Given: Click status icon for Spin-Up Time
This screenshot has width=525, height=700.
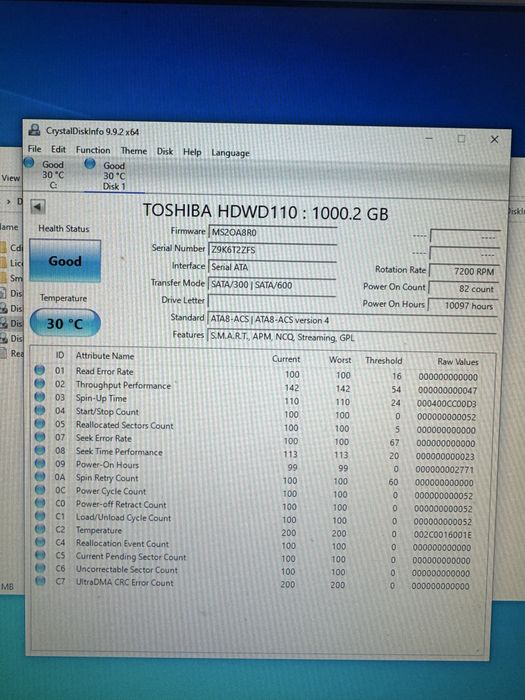Looking at the screenshot, I should [x=40, y=397].
